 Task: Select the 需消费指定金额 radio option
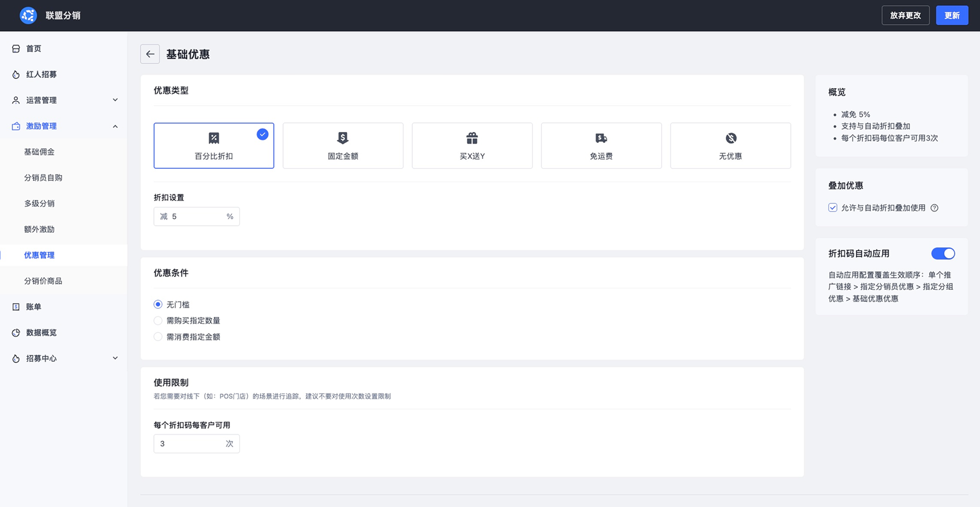[158, 336]
